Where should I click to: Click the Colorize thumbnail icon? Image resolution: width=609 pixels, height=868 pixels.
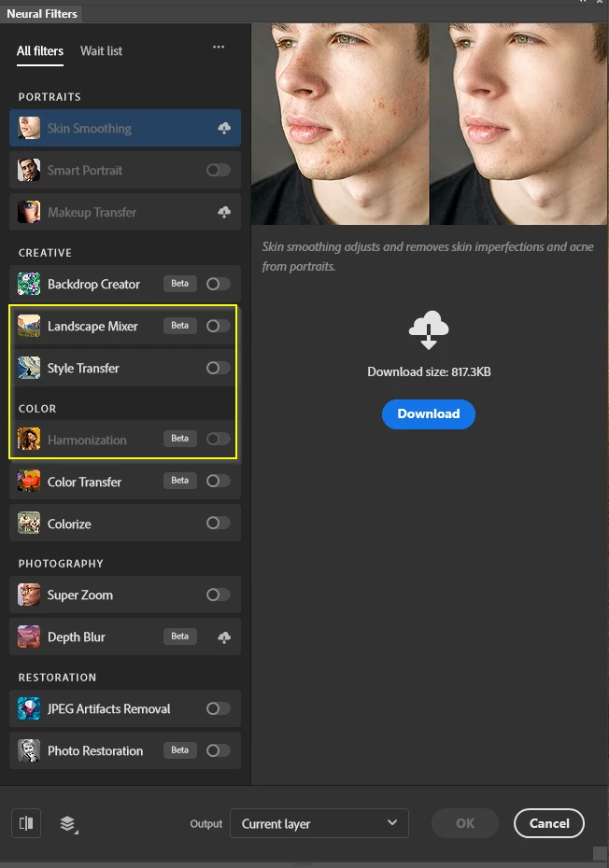pyautogui.click(x=29, y=524)
